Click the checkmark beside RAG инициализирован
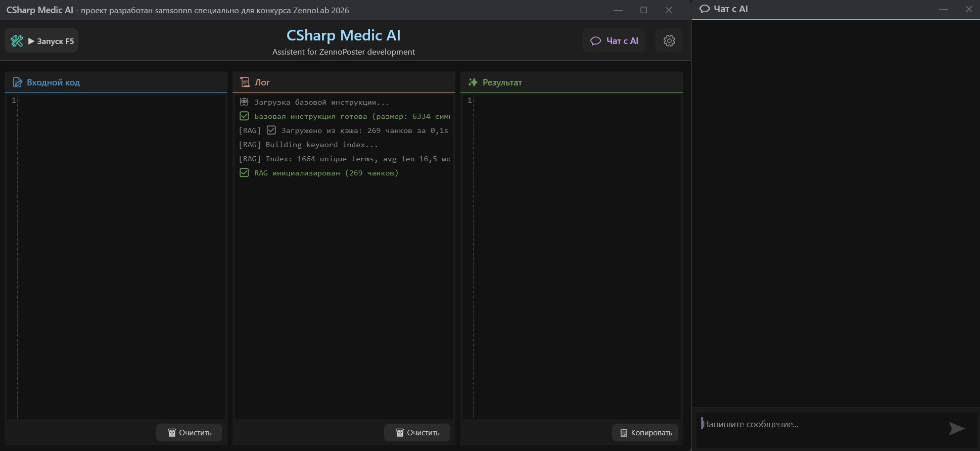Viewport: 980px width, 451px height. click(244, 173)
